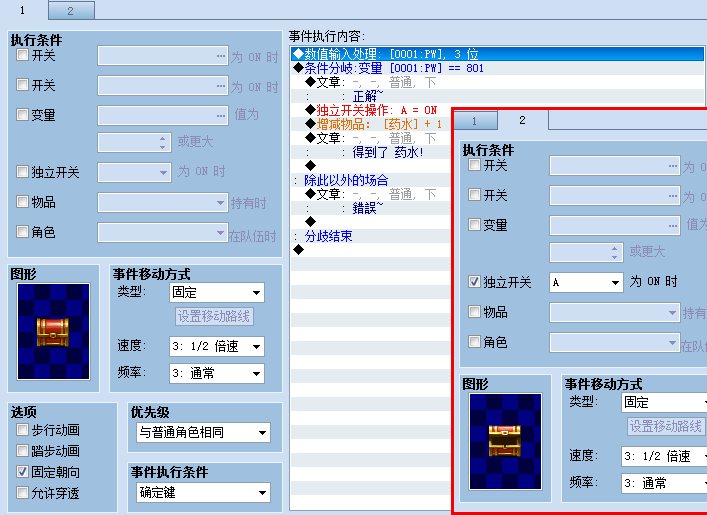Select the 独立开关操作: A = ON command
The height and width of the screenshot is (515, 707).
pos(372,110)
